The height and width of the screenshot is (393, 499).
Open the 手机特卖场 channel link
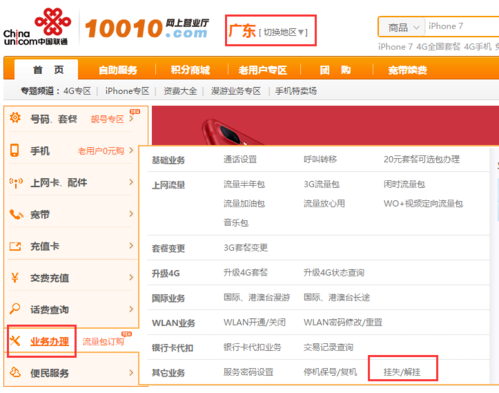pyautogui.click(x=296, y=91)
